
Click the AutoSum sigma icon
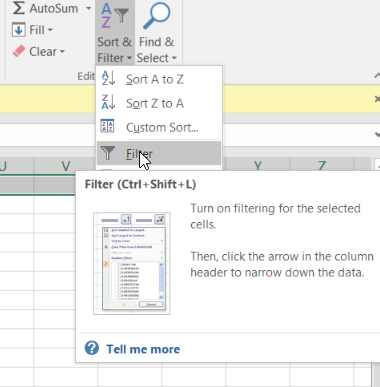click(18, 8)
